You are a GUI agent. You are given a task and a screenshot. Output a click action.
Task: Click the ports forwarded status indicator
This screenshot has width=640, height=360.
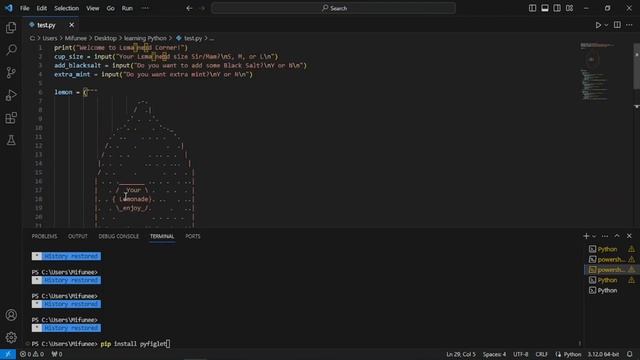point(57,354)
